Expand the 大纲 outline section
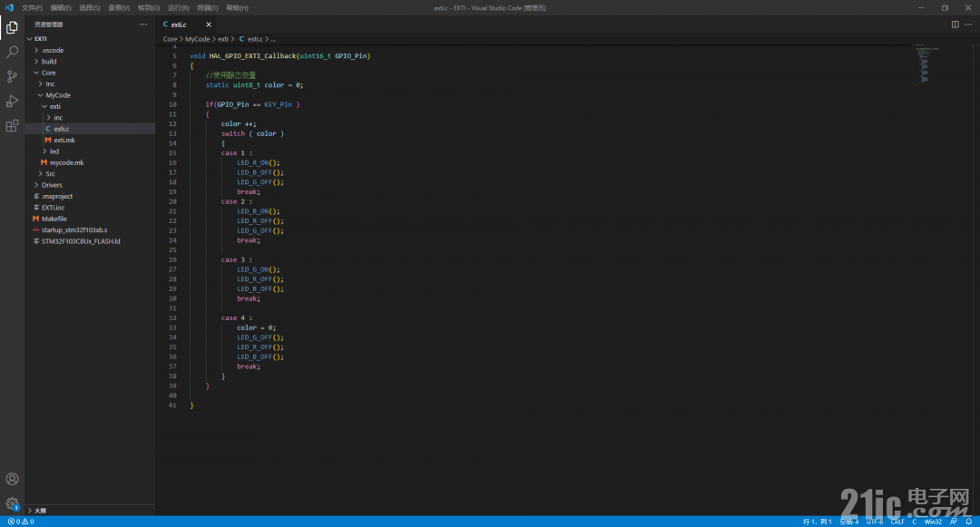This screenshot has height=527, width=980. [x=90, y=510]
